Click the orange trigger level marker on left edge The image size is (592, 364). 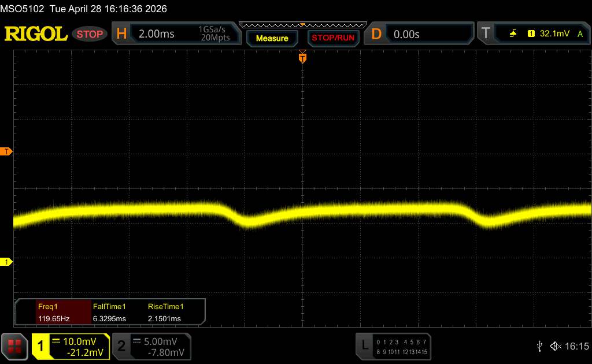(6, 151)
